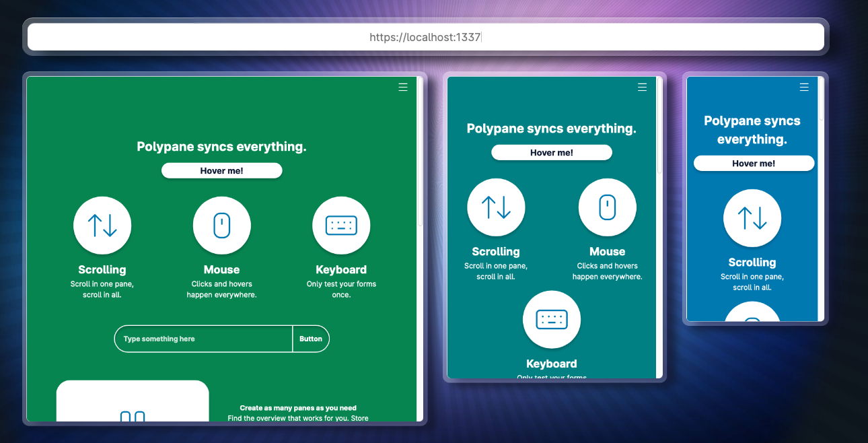Click the "Create as many panes as you need" heading
This screenshot has width=868, height=443.
pyautogui.click(x=298, y=408)
